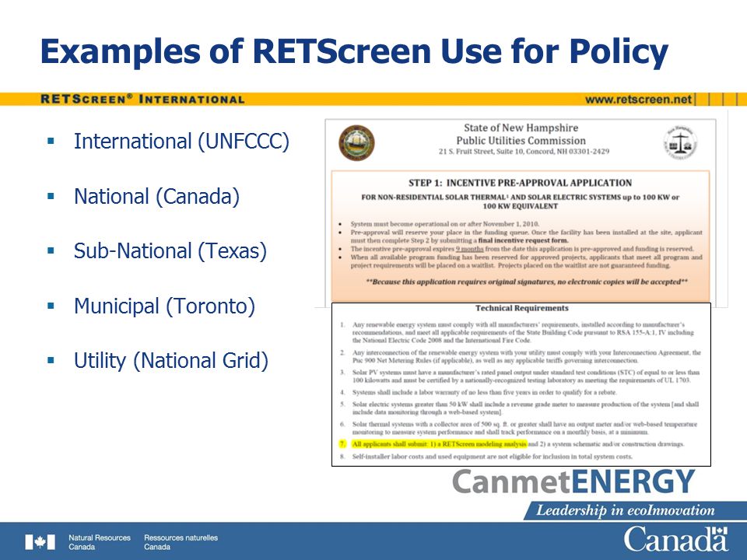747x560 pixels.
Task: Click 'Leadership in ecoInnovation' tagline
Action: 626,510
